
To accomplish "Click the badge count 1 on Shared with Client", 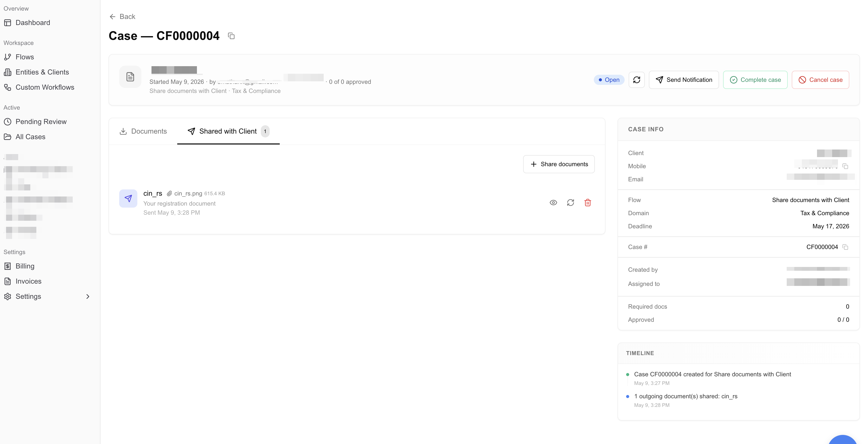I will tap(265, 132).
